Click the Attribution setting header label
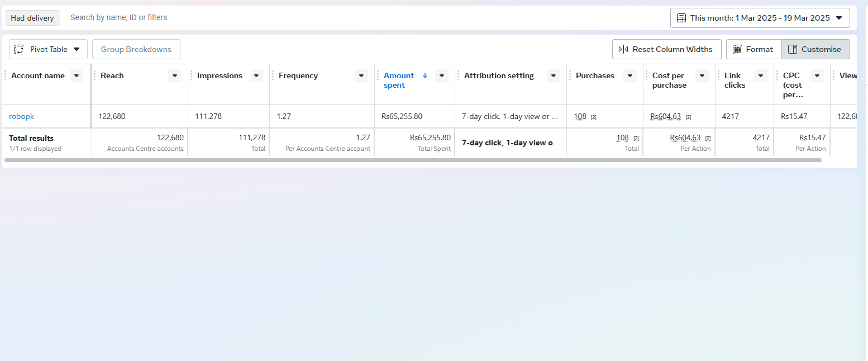Image resolution: width=868 pixels, height=361 pixels. pos(499,75)
